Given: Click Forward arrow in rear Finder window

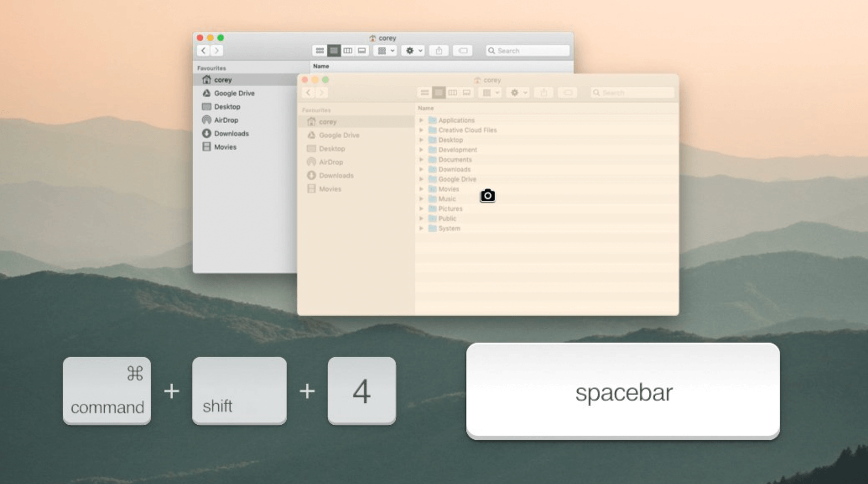Looking at the screenshot, I should 216,50.
